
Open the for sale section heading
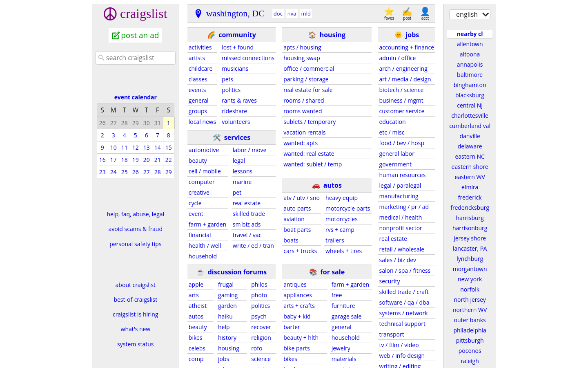click(x=332, y=272)
